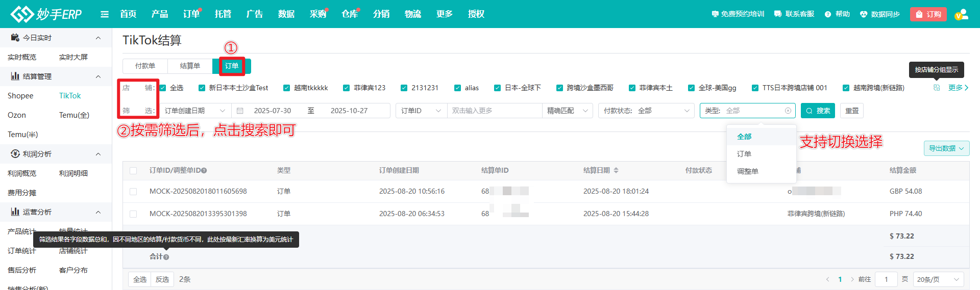Uncheck the 越南tkkkkk store

point(287,88)
